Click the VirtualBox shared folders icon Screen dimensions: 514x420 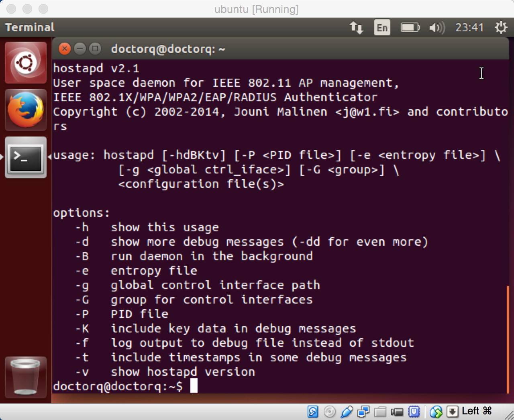coord(380,412)
